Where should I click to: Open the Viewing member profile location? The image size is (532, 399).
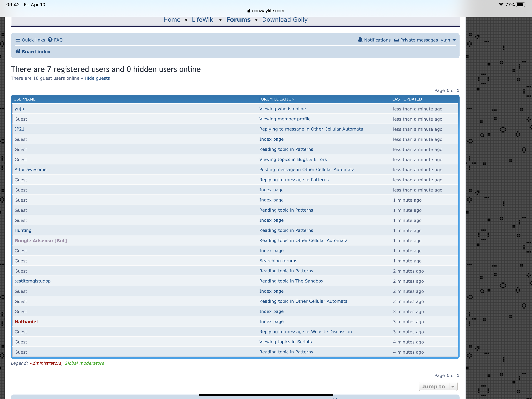point(285,119)
